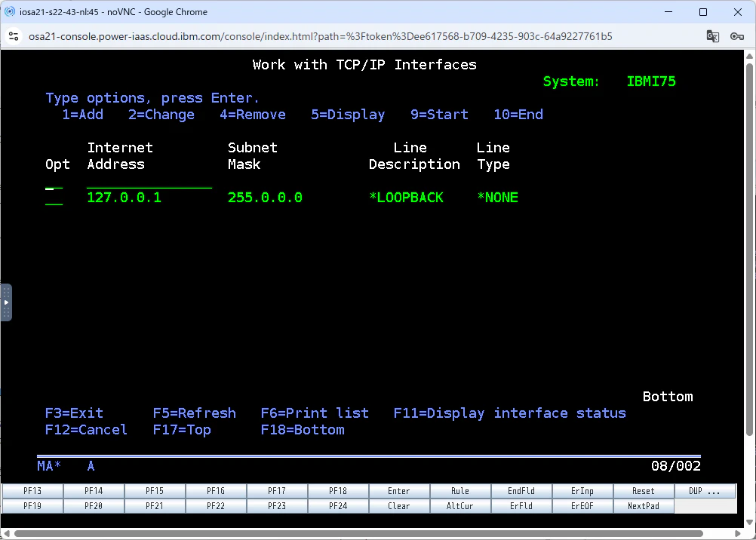The height and width of the screenshot is (540, 756).
Task: Click the AltCur keypad button
Action: point(460,506)
